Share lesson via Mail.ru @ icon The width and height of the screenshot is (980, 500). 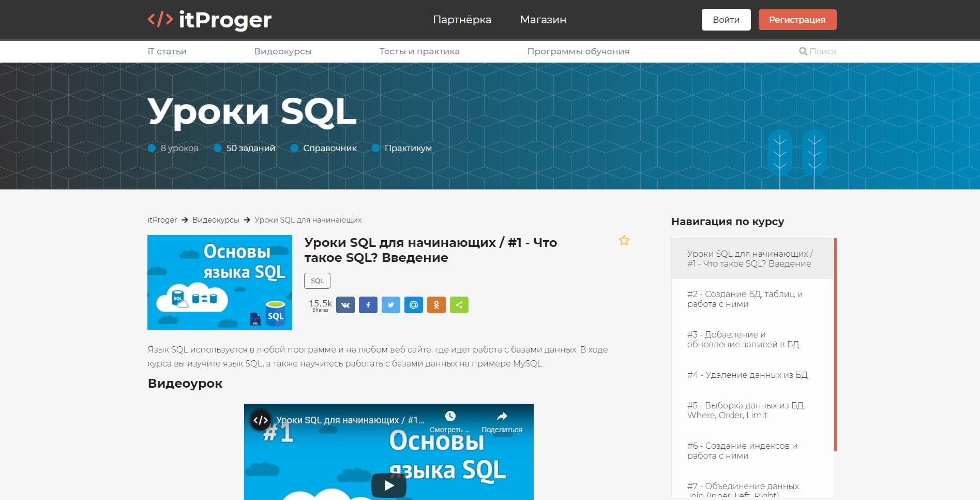click(414, 305)
